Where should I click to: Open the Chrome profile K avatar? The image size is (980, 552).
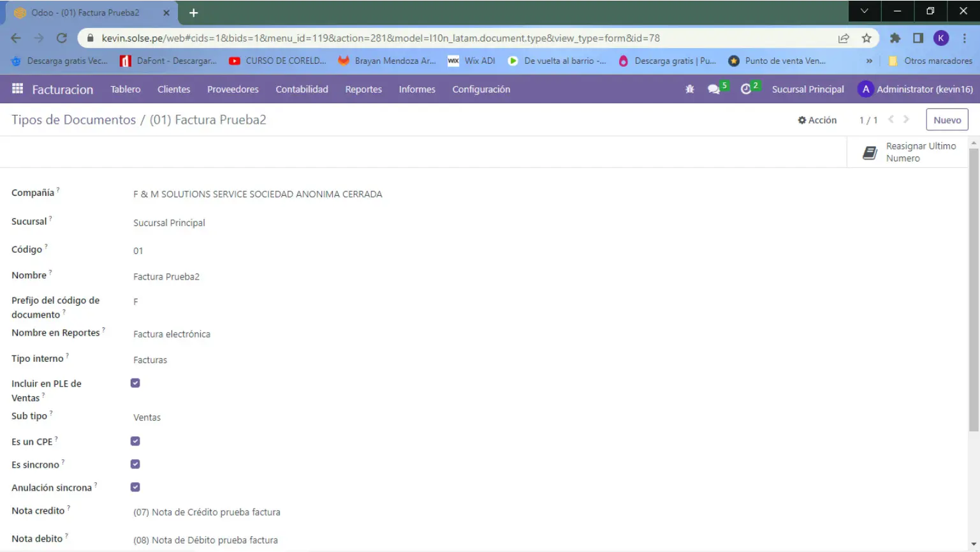coord(941,38)
